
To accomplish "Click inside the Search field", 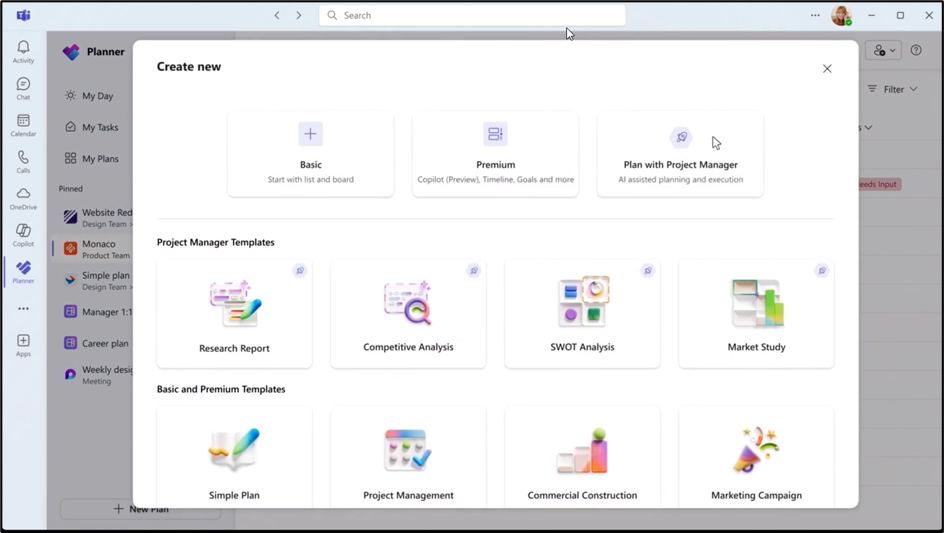I will coord(472,15).
